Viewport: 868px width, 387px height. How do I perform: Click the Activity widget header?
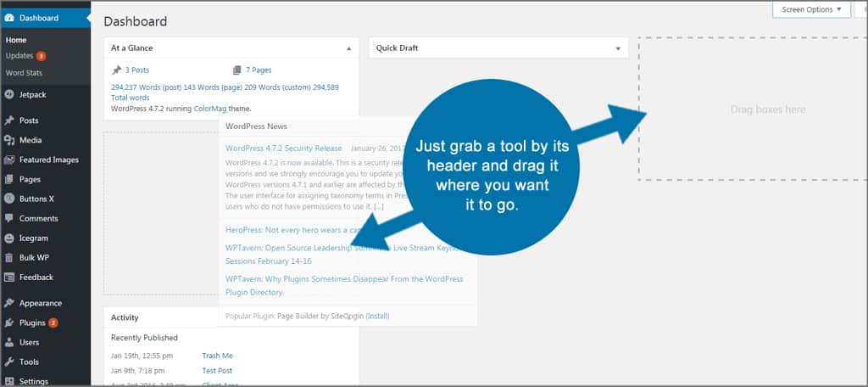point(231,317)
